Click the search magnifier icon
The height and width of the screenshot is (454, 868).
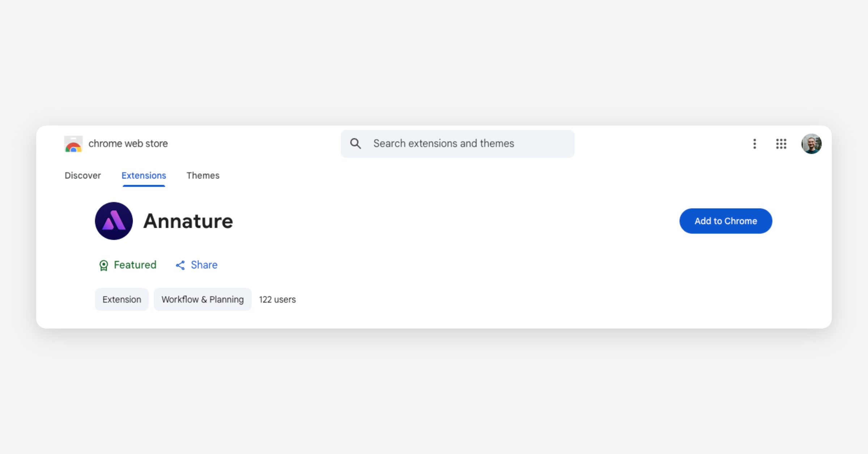[x=356, y=144]
